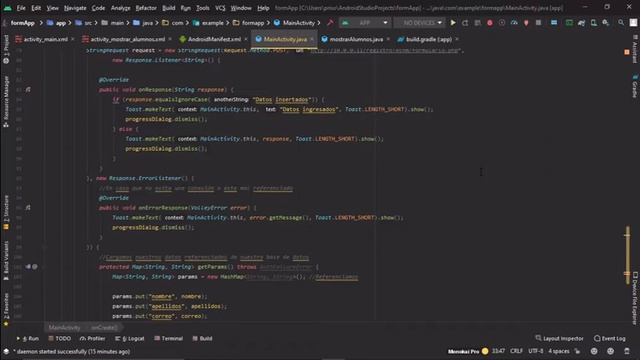
Task: Click the orange warning indicator at editor top-right
Action: [627, 52]
